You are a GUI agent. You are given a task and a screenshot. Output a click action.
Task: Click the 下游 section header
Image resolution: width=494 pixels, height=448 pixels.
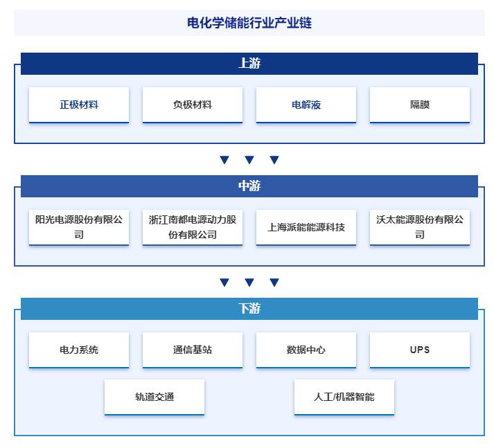point(249,309)
